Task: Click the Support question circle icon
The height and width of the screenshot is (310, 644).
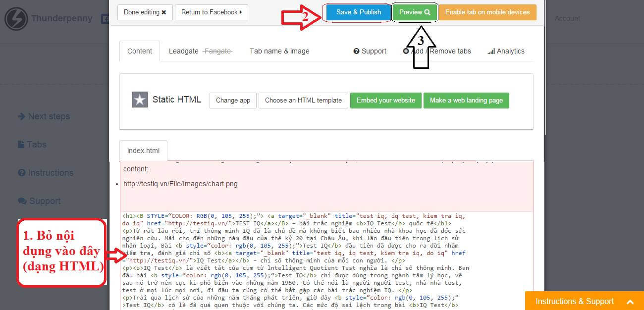Action: point(356,51)
